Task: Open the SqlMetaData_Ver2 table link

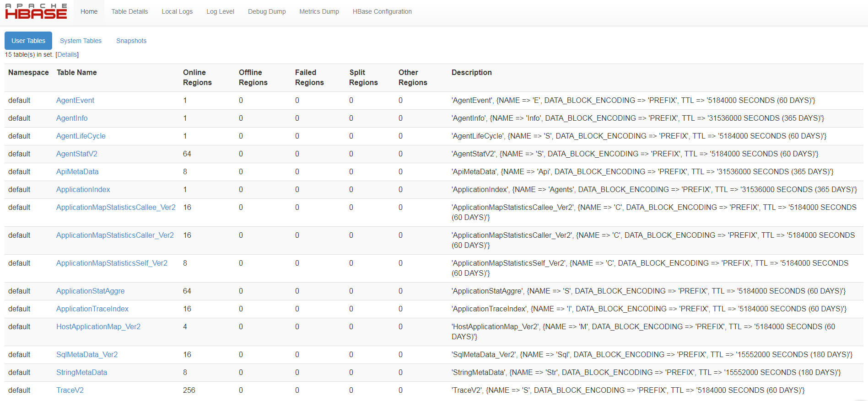Action: click(87, 354)
